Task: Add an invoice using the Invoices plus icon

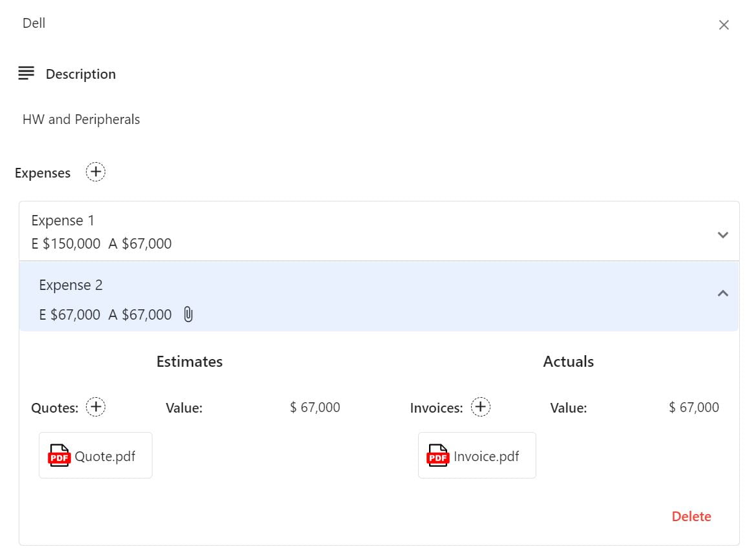Action: click(480, 407)
